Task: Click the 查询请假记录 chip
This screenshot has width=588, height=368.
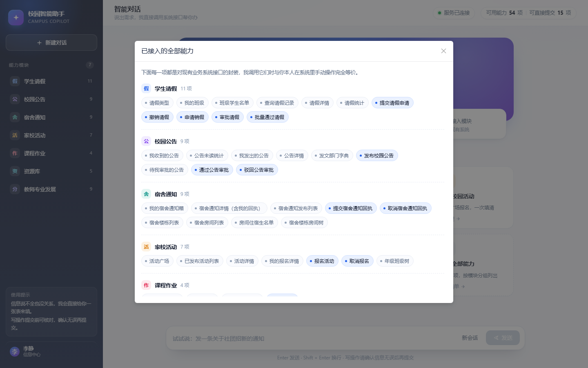Action: [278, 103]
